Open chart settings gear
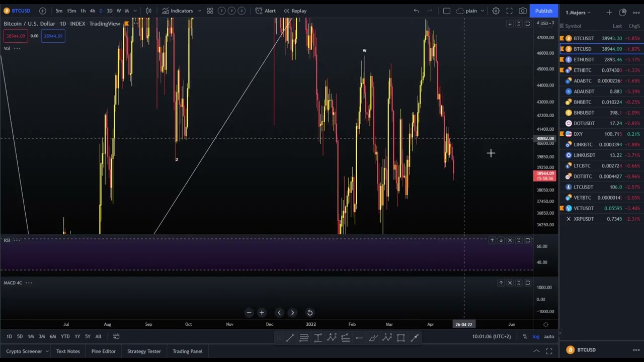 click(x=496, y=11)
